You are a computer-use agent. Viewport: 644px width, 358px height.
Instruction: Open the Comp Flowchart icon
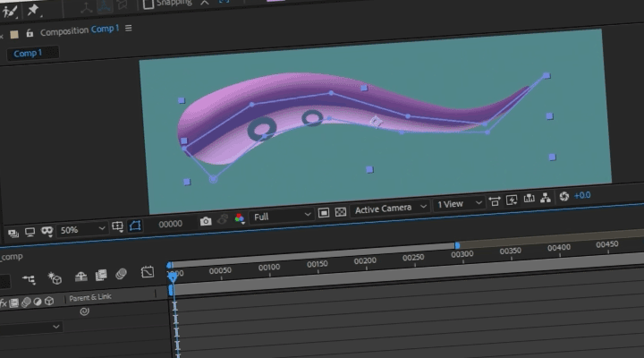(546, 198)
